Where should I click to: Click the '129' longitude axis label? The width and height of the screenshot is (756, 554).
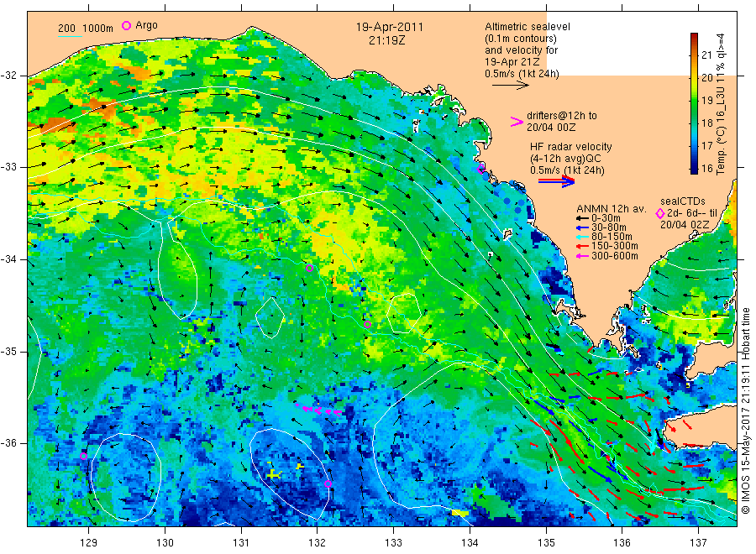pyautogui.click(x=88, y=543)
